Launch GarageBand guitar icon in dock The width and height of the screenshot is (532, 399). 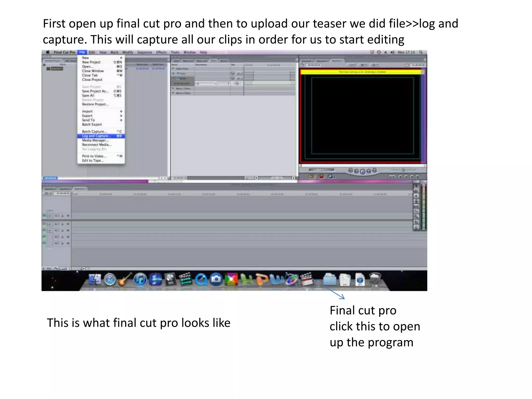tap(125, 280)
